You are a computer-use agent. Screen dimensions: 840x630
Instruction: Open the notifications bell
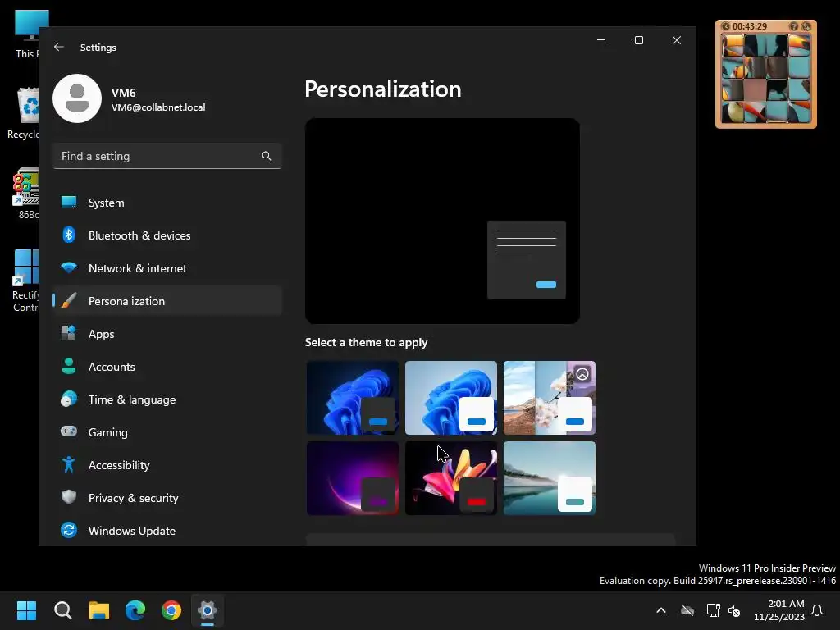tap(818, 610)
